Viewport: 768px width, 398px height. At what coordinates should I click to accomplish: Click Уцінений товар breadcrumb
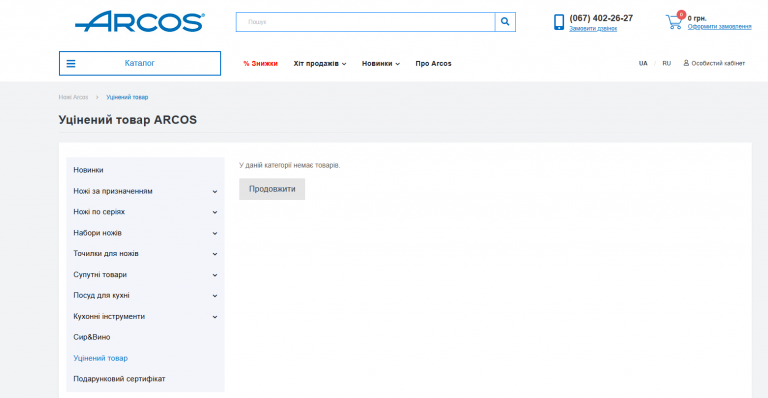127,97
